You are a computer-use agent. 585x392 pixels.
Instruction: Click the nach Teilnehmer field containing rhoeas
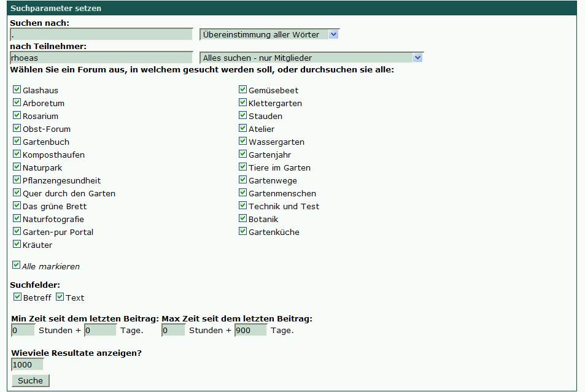point(101,58)
